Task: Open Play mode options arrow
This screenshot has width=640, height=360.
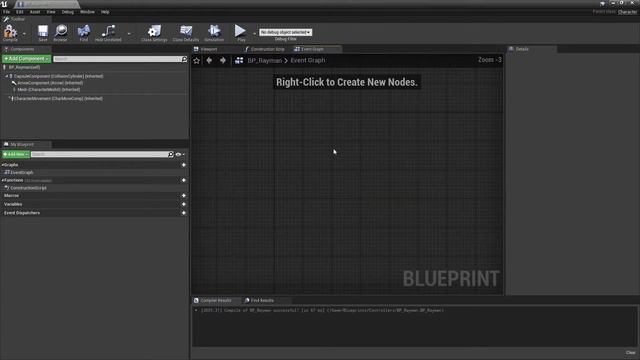Action: point(254,33)
